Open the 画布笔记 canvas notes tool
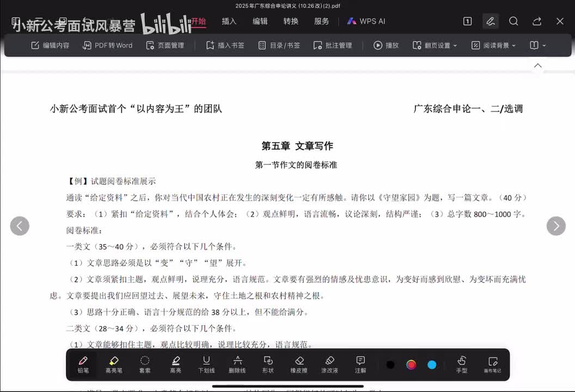575x392 pixels. [492, 364]
